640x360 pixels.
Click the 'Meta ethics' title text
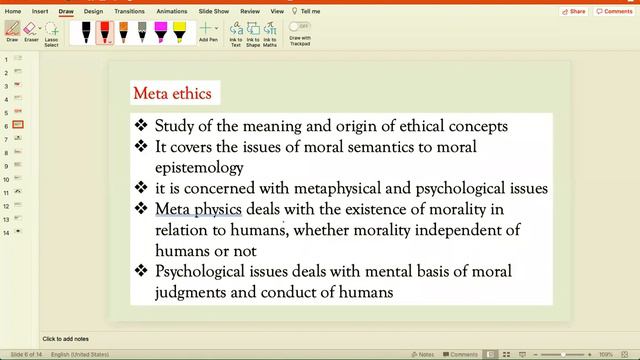tap(173, 93)
